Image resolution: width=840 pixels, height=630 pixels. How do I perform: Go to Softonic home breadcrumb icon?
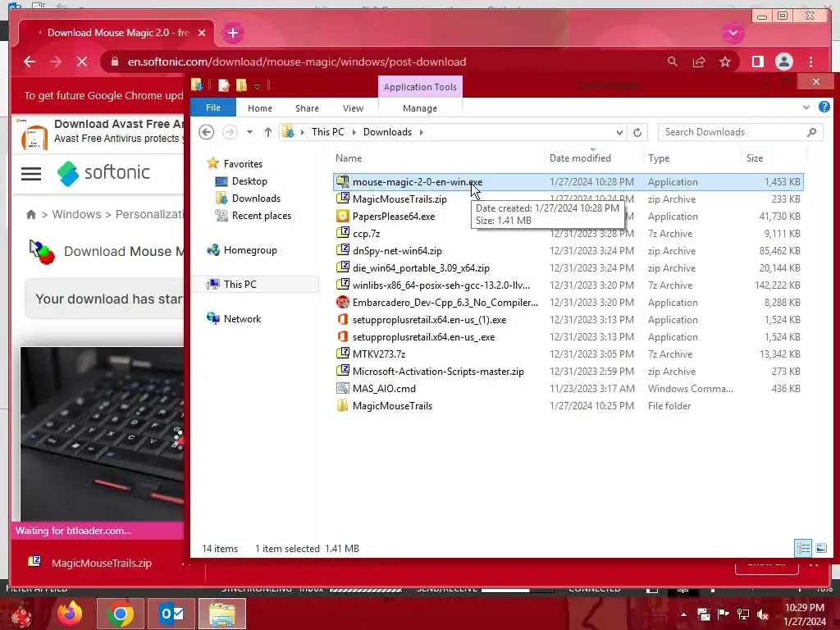(x=31, y=214)
